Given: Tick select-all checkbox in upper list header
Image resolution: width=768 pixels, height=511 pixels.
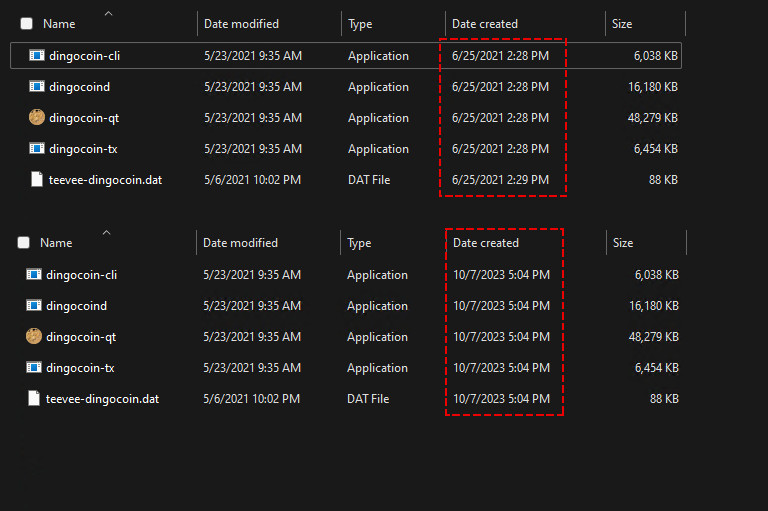Looking at the screenshot, I should 26,24.
